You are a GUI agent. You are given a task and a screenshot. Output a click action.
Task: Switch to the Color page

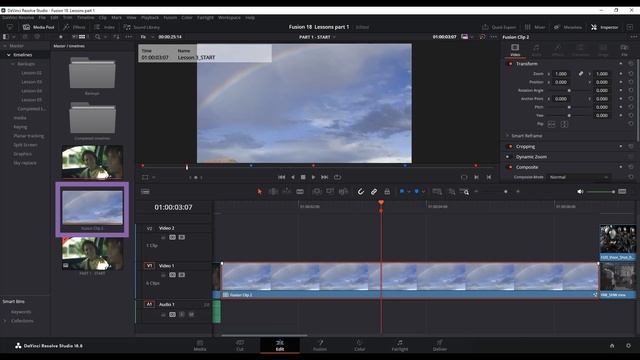click(360, 345)
